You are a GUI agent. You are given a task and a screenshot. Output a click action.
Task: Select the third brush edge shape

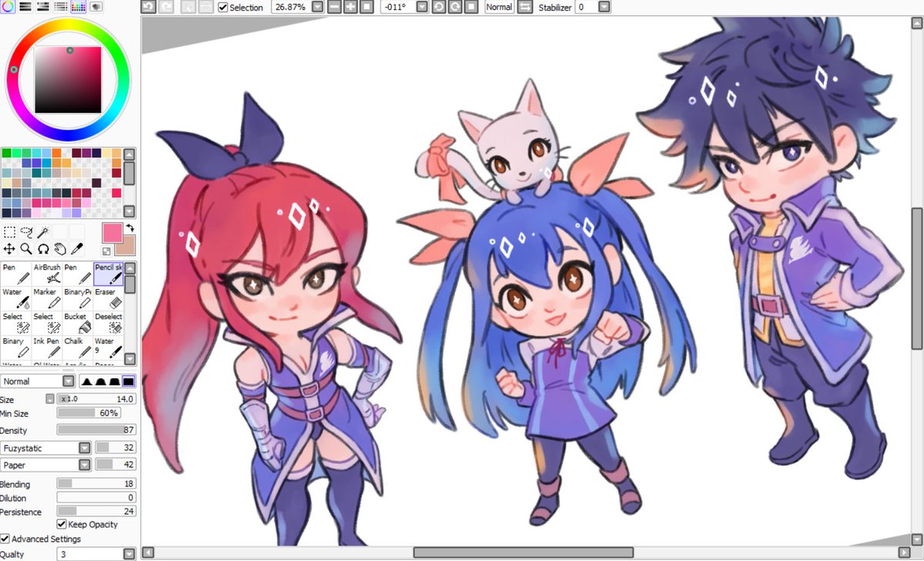pos(114,381)
